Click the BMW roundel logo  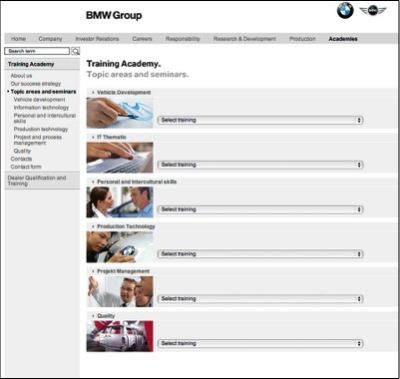coord(345,10)
